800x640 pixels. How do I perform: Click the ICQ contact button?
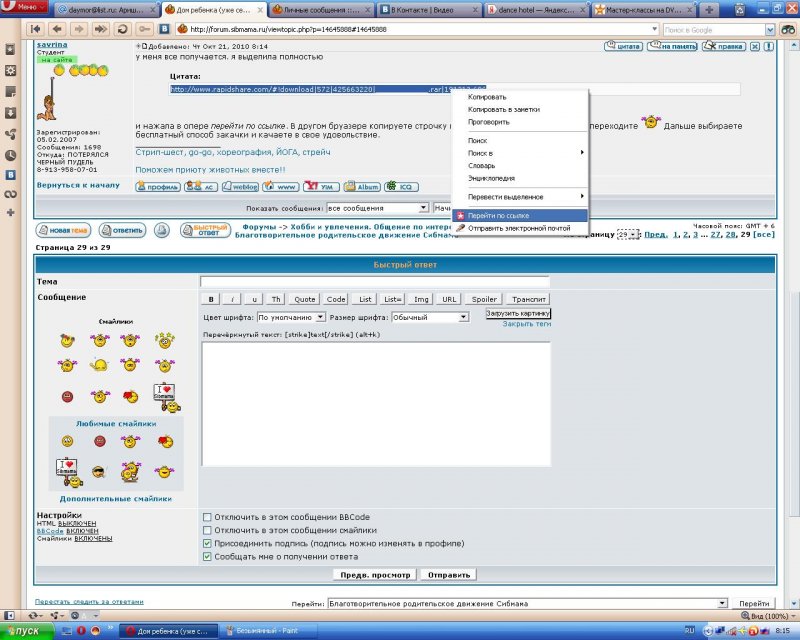pyautogui.click(x=402, y=187)
